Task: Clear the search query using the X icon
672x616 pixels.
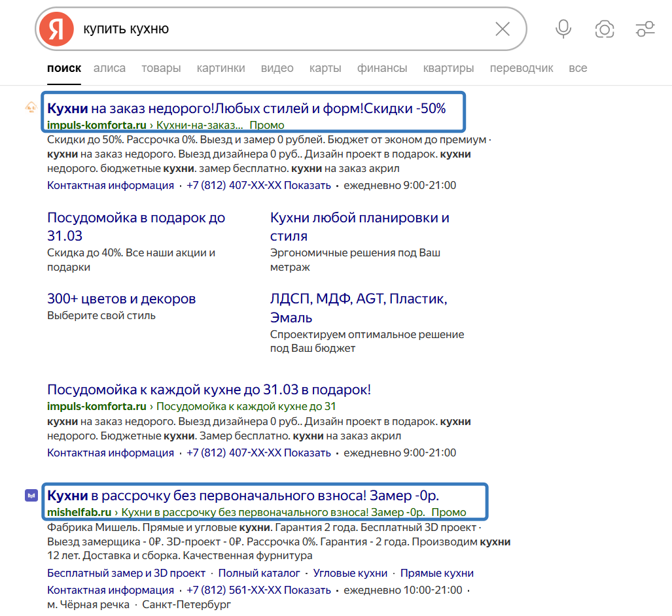Action: tap(503, 29)
